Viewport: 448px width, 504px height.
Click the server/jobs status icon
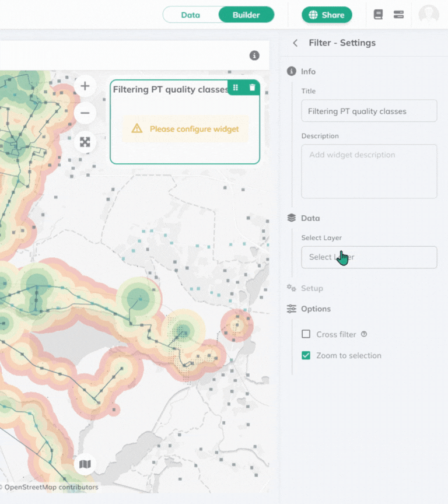(x=398, y=15)
